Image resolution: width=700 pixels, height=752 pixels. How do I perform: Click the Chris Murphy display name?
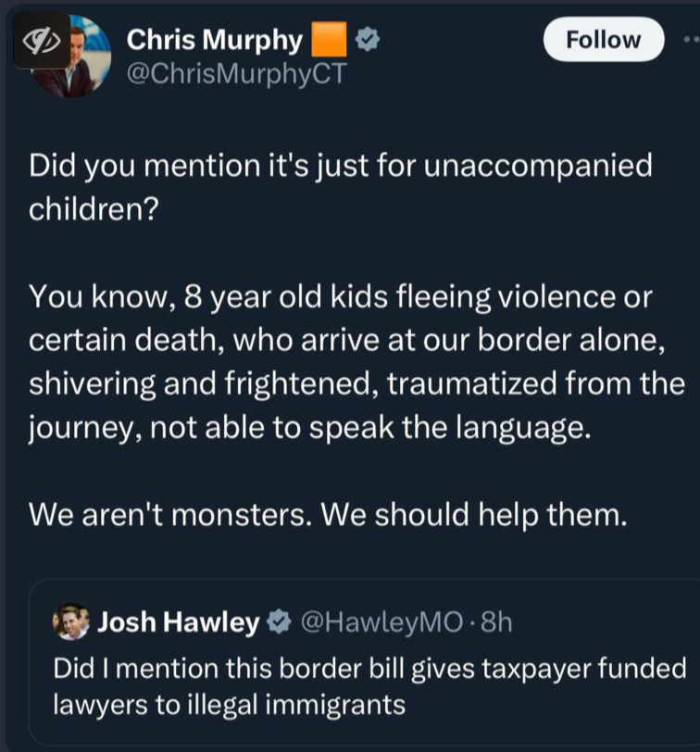click(x=214, y=40)
